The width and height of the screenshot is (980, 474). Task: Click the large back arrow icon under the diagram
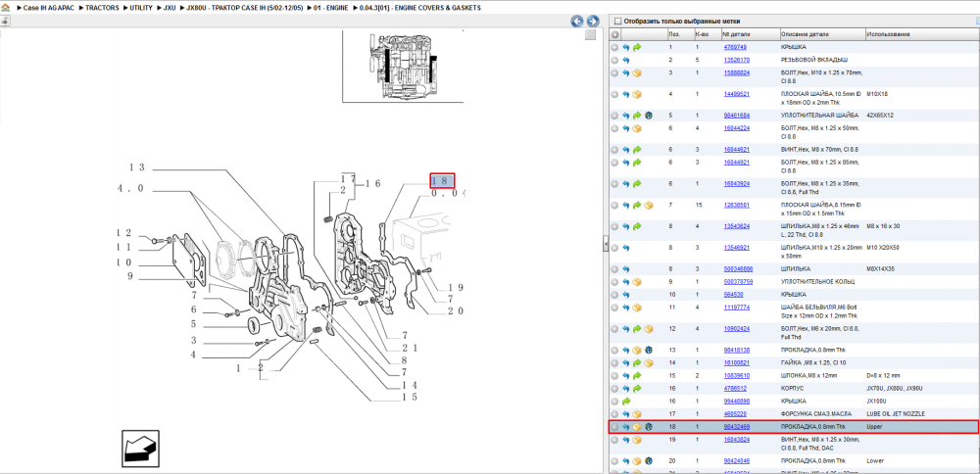pyautogui.click(x=140, y=449)
